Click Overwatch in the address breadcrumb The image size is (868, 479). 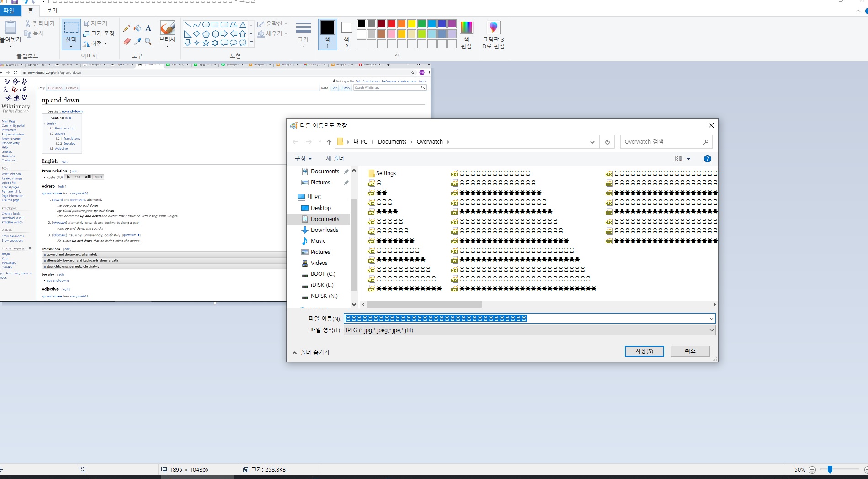(430, 142)
